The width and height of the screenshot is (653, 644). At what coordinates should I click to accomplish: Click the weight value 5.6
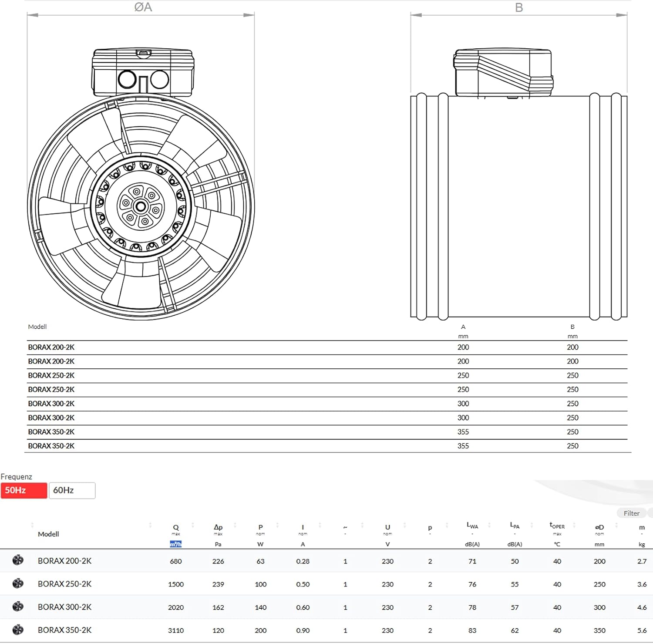642,631
